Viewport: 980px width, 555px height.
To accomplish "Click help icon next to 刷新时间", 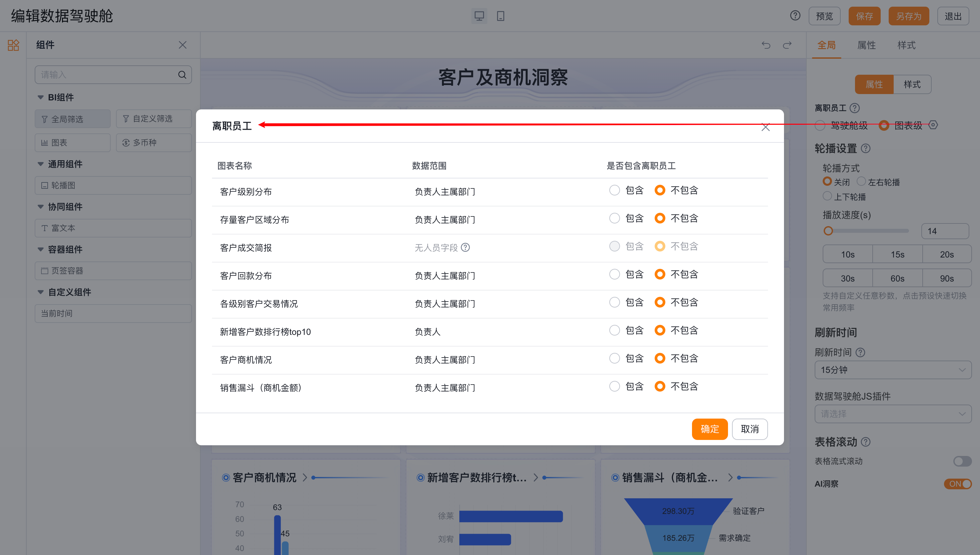I will point(860,352).
